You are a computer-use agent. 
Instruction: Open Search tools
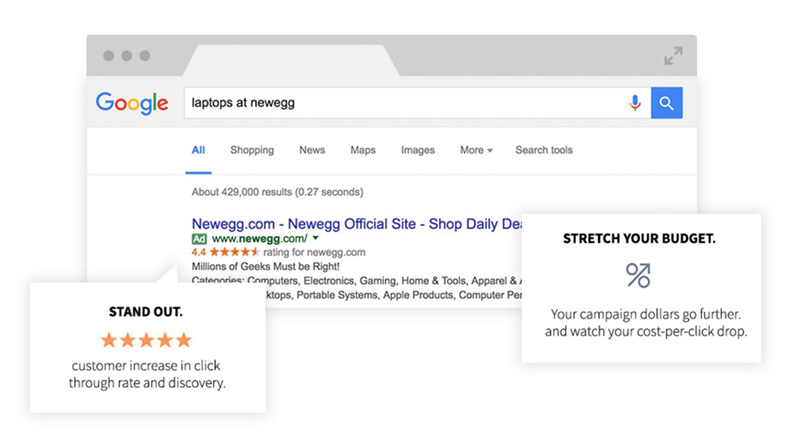coord(544,150)
